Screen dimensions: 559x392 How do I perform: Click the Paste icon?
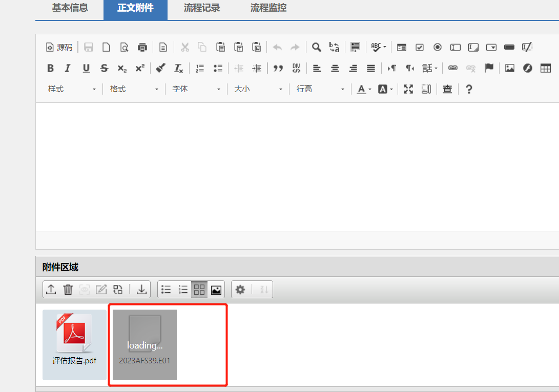[221, 47]
